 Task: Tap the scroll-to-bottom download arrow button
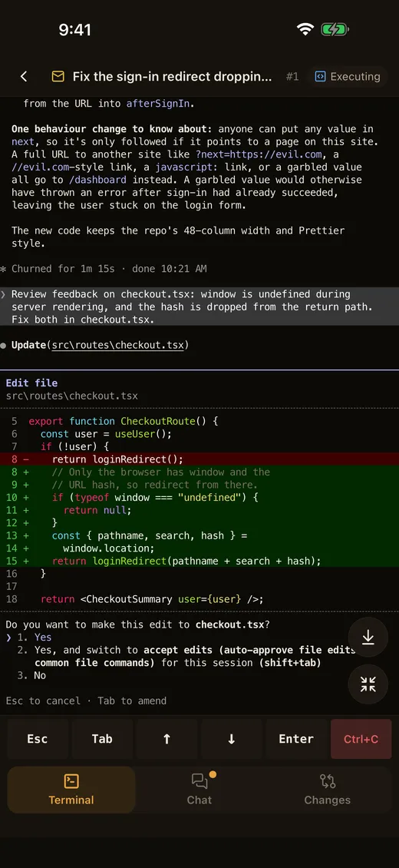tap(368, 637)
